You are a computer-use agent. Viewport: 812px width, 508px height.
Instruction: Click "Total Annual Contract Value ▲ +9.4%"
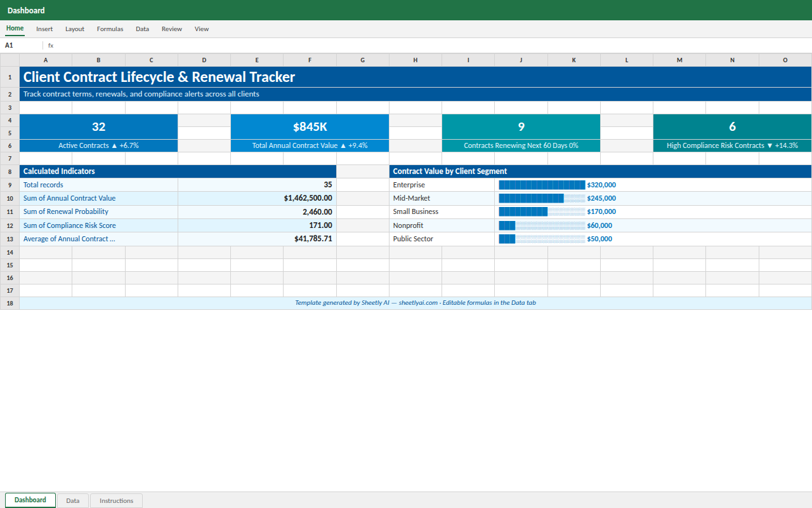pos(310,146)
